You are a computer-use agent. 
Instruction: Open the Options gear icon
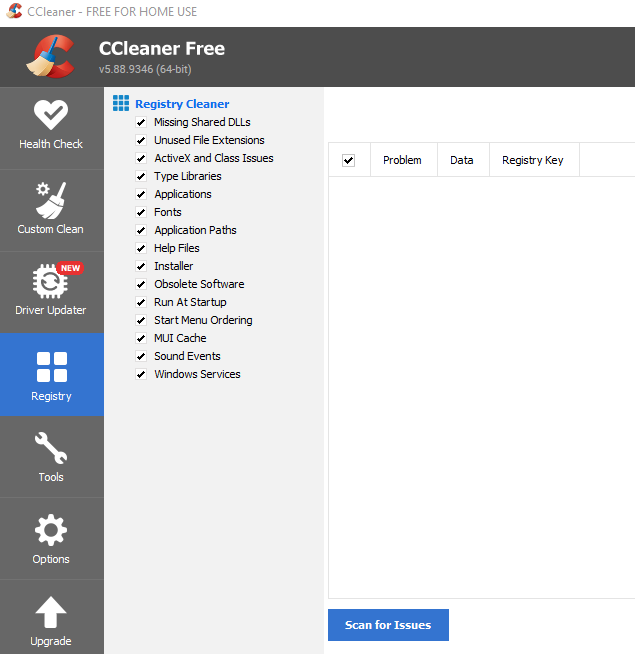pos(51,530)
